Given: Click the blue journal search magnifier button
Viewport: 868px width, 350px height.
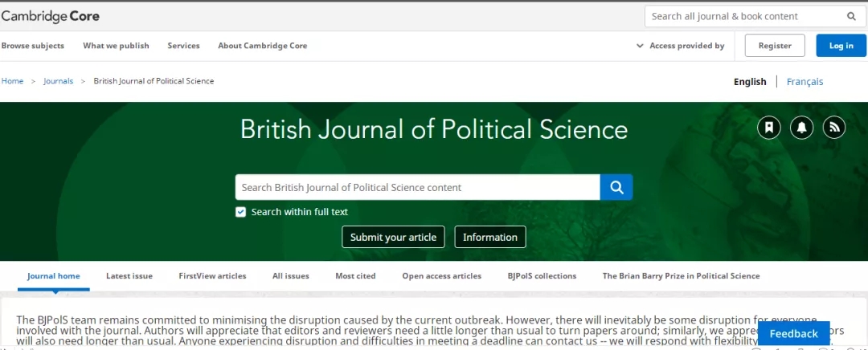Looking at the screenshot, I should click(x=616, y=187).
